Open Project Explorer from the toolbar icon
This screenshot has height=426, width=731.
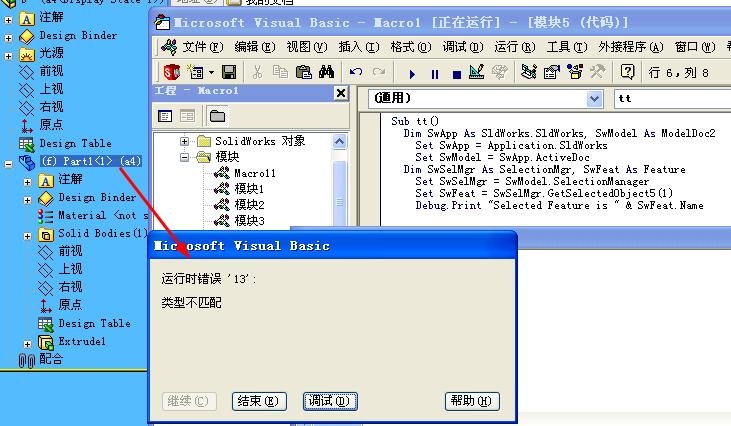529,72
